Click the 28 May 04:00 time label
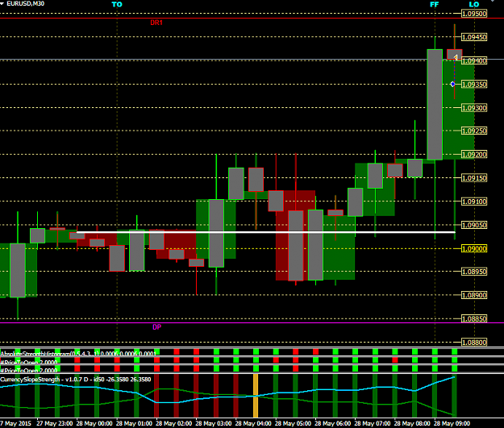 point(253,423)
